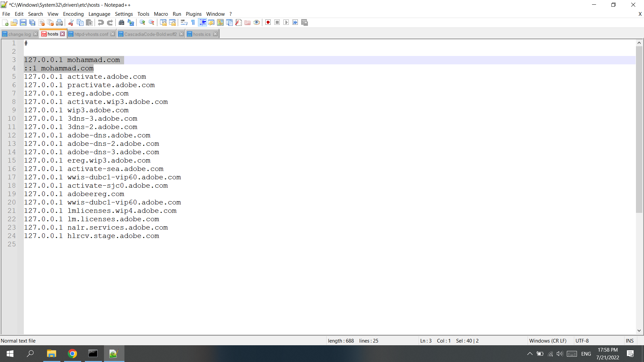
Task: Click Save Current Recorded Macro icon
Action: (x=305, y=22)
